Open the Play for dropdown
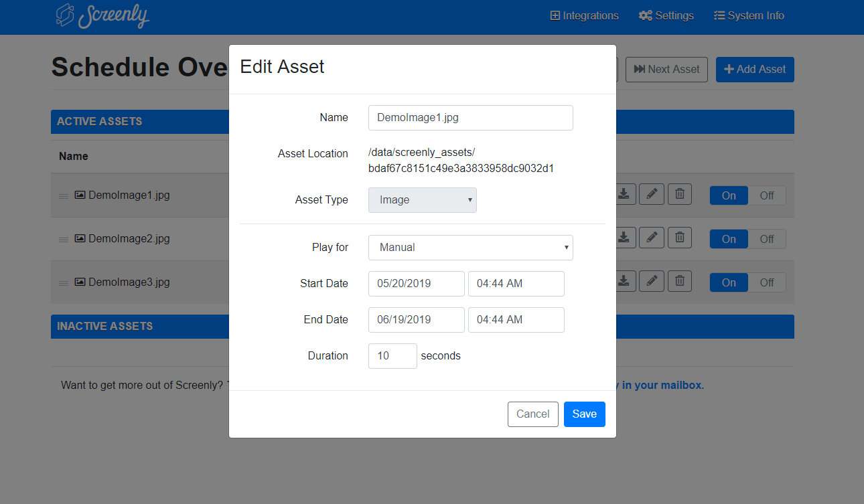 [470, 247]
